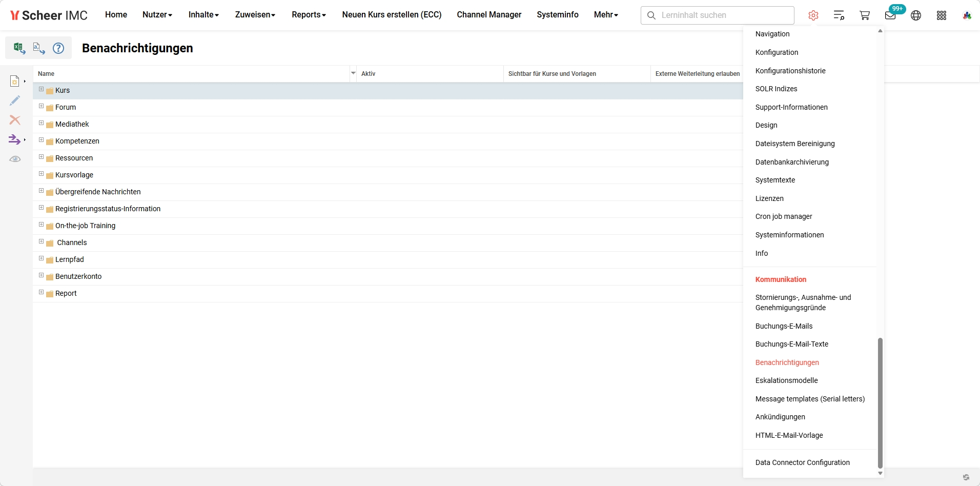Open the shopping cart icon
The width and height of the screenshot is (980, 486).
coord(865,15)
